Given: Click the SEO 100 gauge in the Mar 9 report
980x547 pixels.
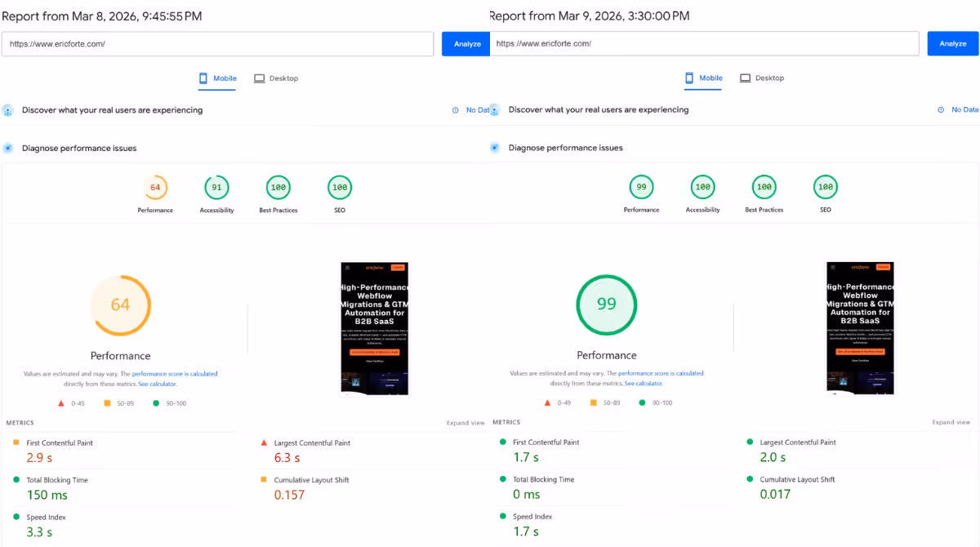Looking at the screenshot, I should pyautogui.click(x=826, y=188).
